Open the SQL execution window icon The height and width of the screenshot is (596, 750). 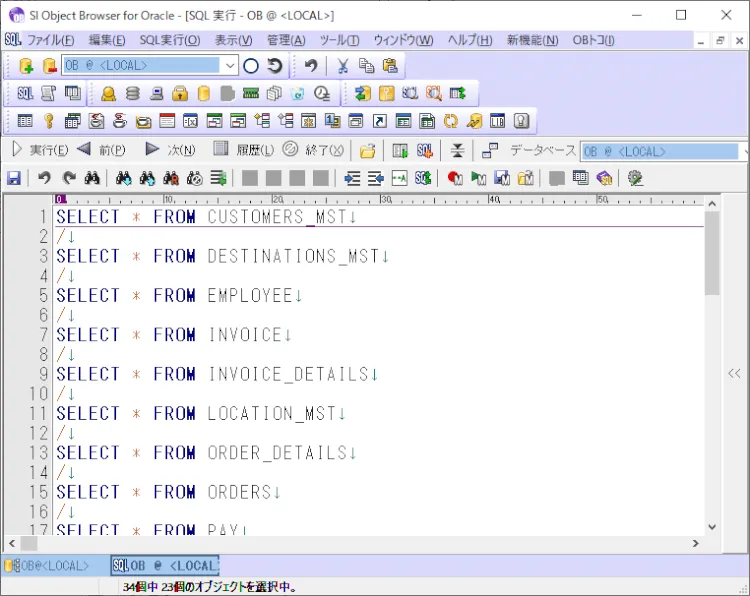click(25, 93)
